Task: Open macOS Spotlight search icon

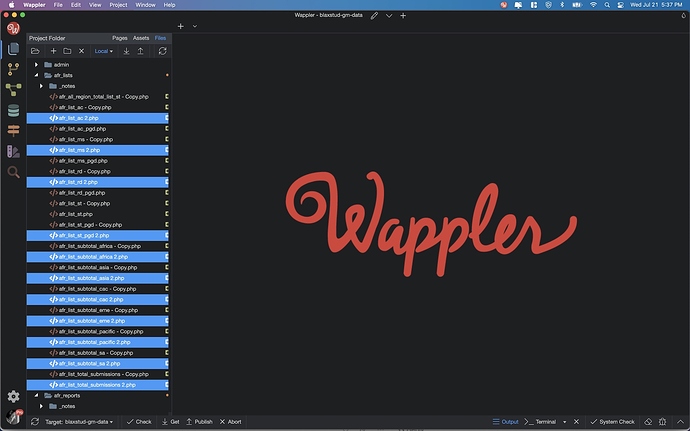Action: 607,5
